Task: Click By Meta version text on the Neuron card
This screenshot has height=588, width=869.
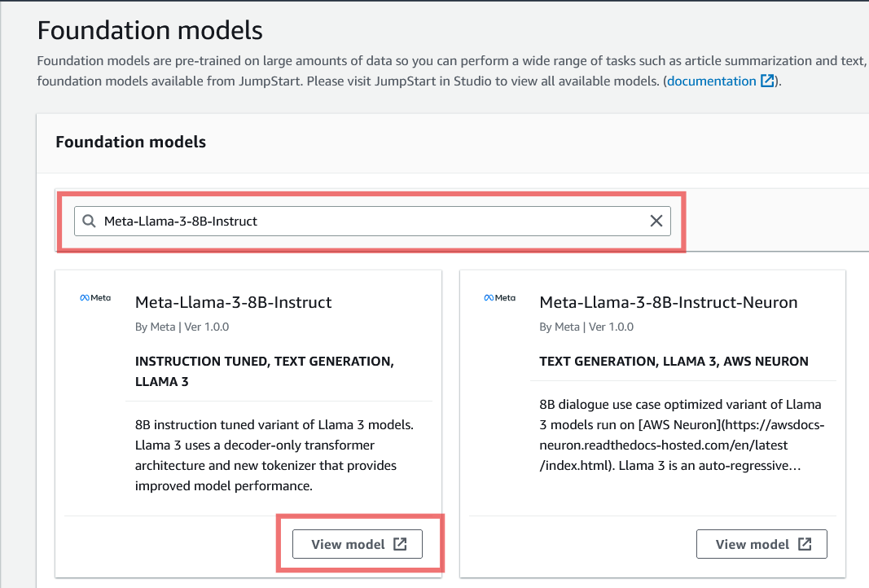Action: pyautogui.click(x=586, y=327)
